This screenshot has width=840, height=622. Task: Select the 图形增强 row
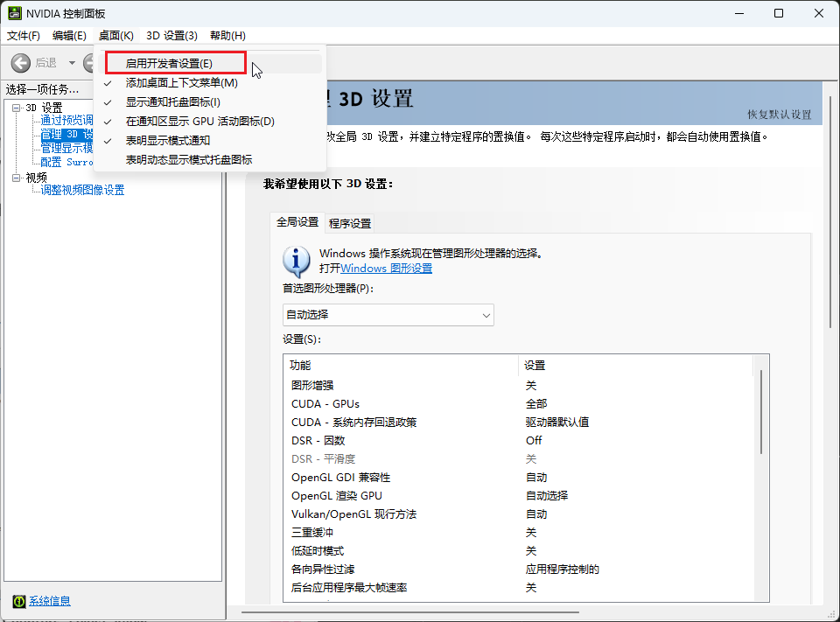519,386
